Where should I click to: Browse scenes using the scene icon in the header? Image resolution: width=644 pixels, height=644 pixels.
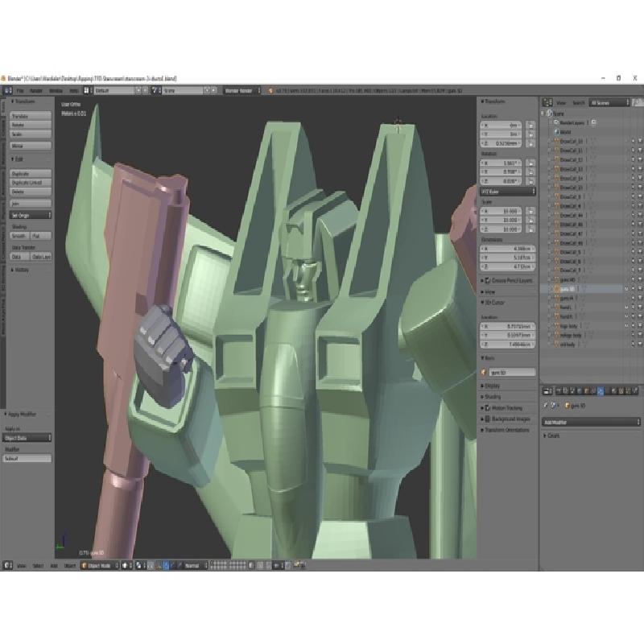point(155,90)
